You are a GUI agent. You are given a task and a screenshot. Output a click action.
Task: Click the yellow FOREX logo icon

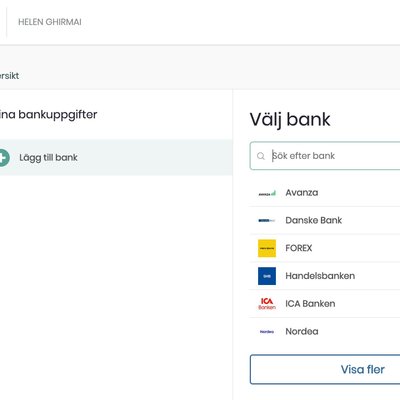(x=267, y=248)
